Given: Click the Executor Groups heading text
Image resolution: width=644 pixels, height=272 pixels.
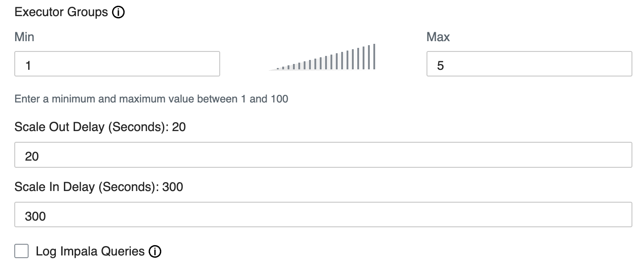Looking at the screenshot, I should [61, 12].
